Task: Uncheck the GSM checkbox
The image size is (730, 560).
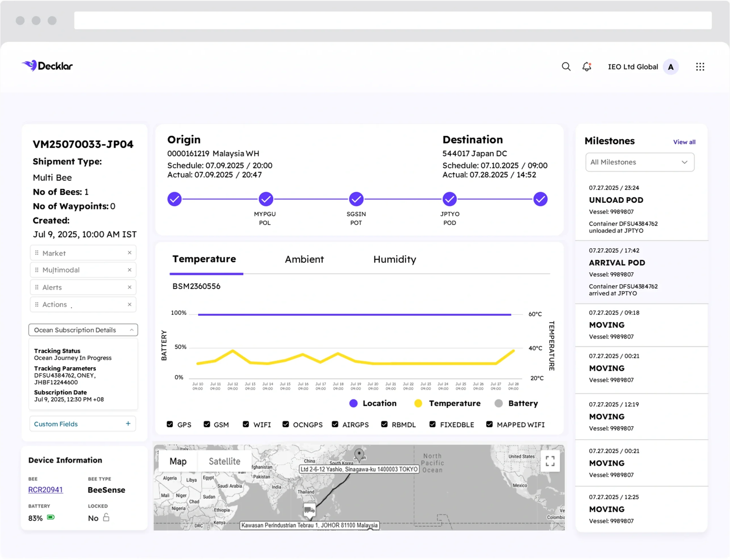Action: (x=207, y=424)
